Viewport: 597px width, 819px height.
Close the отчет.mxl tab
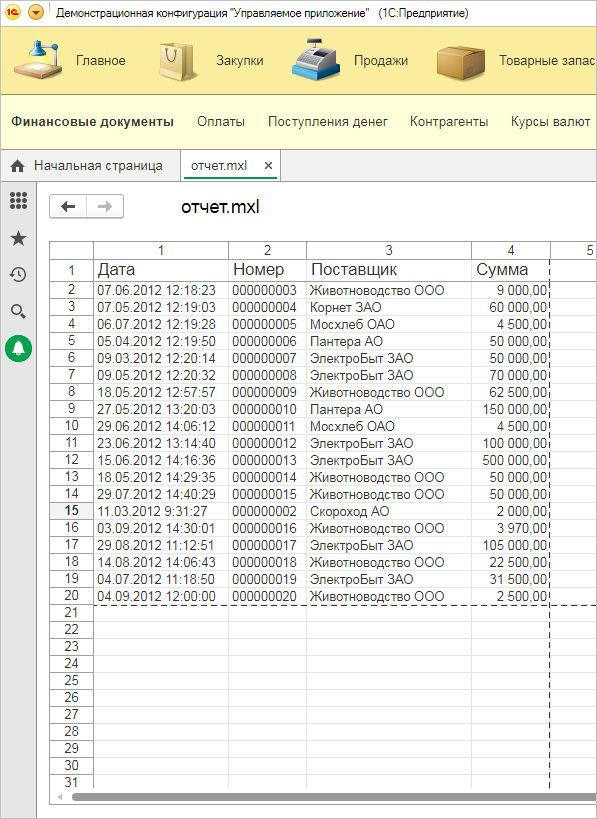[268, 166]
